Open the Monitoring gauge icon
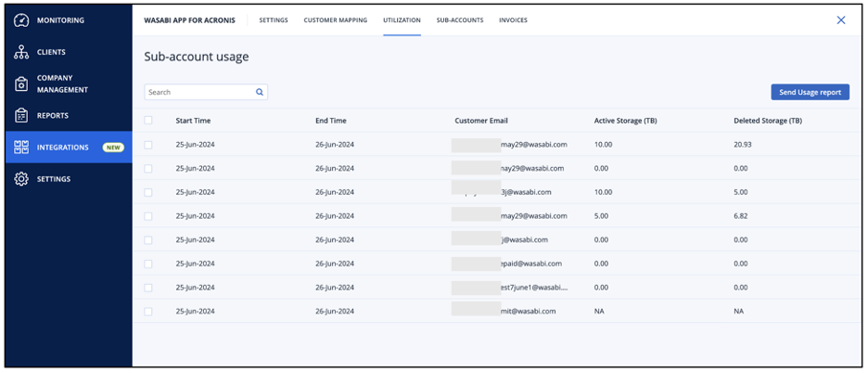The image size is (868, 373). tap(21, 20)
